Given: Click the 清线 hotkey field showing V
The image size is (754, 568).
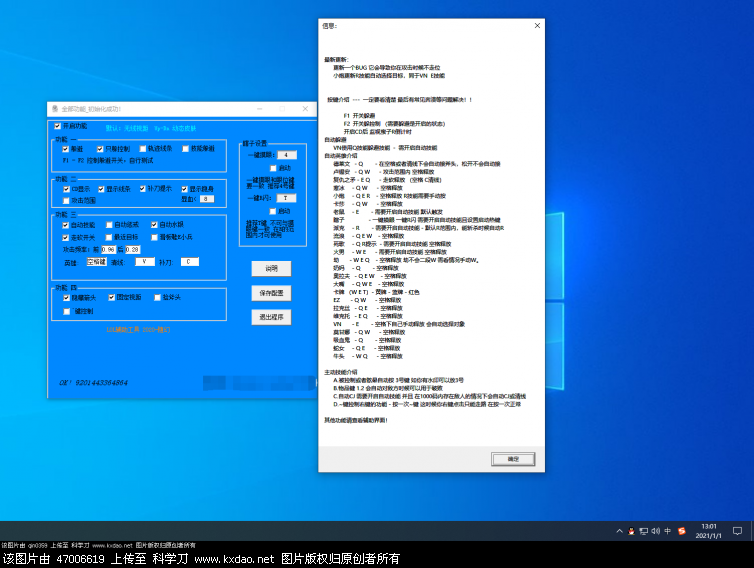Looking at the screenshot, I should click(x=145, y=262).
